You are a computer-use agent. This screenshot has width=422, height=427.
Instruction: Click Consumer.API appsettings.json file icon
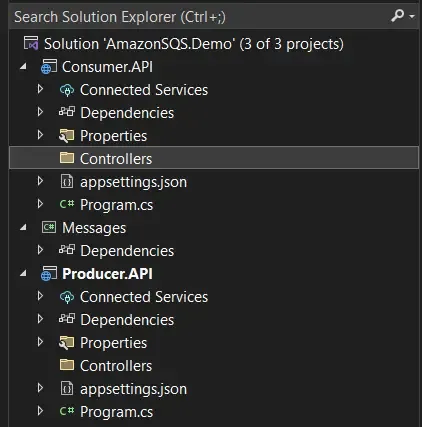pos(67,182)
